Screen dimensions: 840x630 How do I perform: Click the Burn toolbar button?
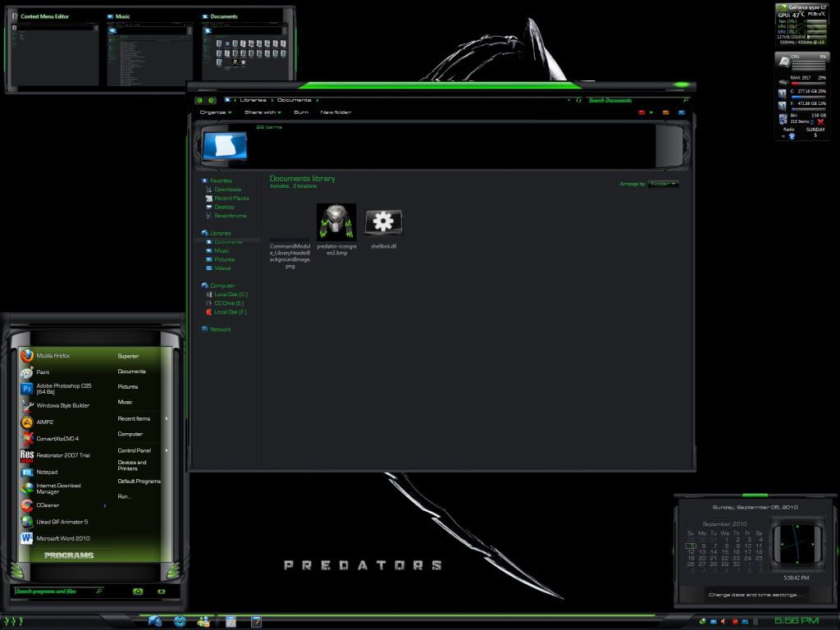click(301, 112)
